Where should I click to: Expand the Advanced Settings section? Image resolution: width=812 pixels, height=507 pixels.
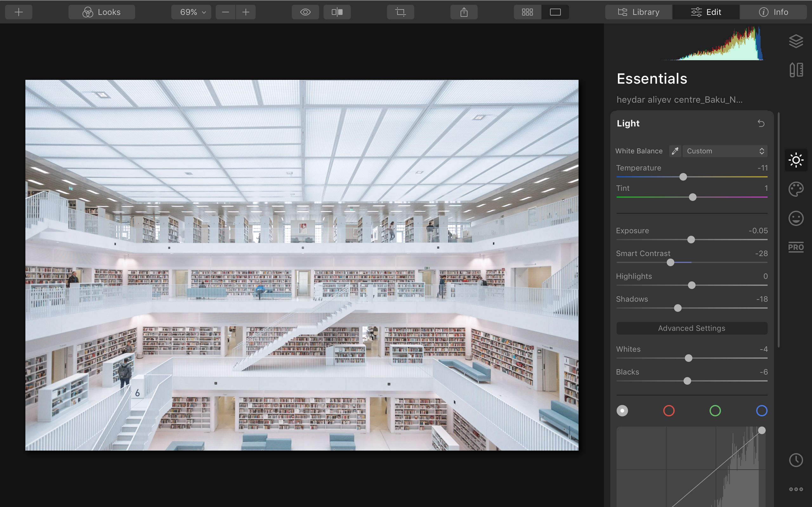(691, 328)
